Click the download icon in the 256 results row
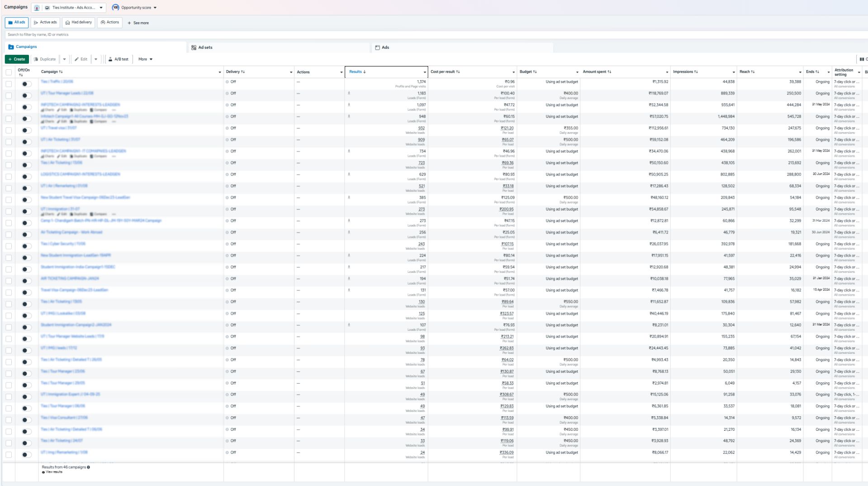The height and width of the screenshot is (486, 868). coord(349,232)
